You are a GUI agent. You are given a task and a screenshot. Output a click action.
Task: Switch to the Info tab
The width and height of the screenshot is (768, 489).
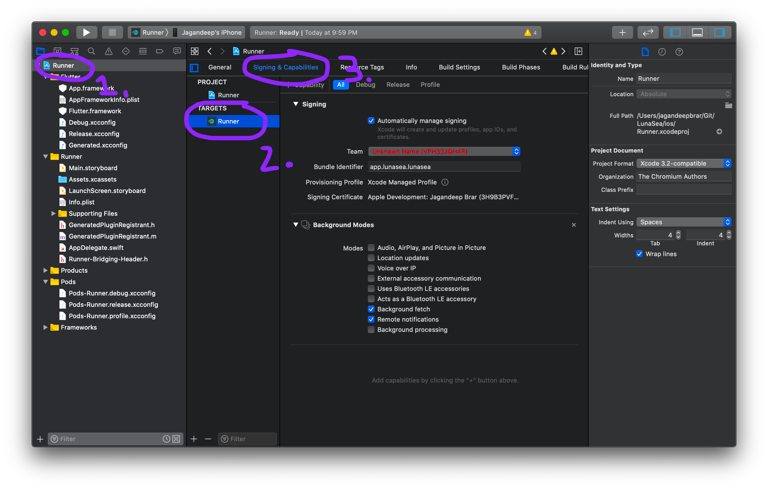tap(411, 68)
